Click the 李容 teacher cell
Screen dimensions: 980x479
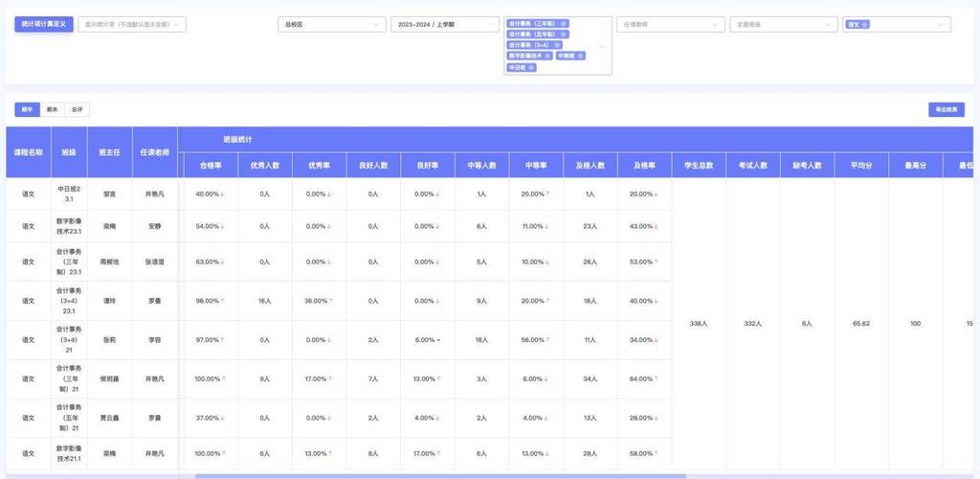coord(155,340)
